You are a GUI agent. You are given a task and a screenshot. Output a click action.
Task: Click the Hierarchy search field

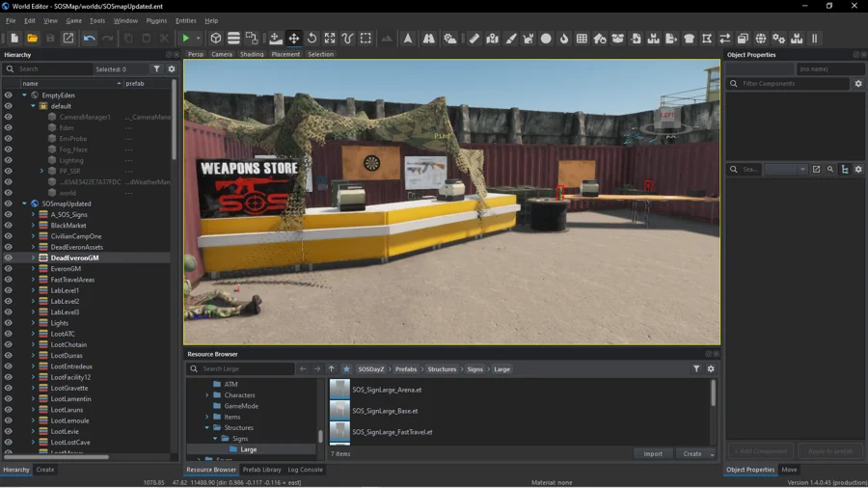tap(49, 69)
